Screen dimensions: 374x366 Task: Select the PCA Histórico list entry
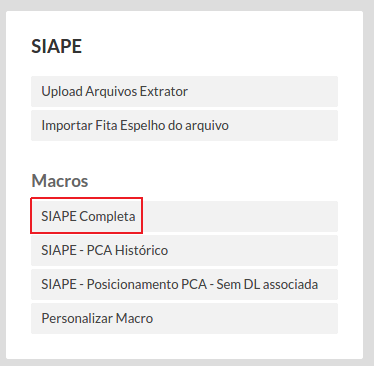coord(184,250)
